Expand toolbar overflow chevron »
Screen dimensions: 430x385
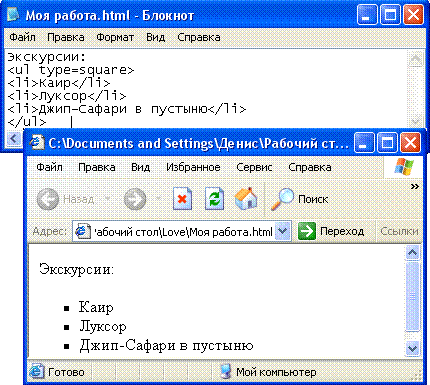(415, 186)
